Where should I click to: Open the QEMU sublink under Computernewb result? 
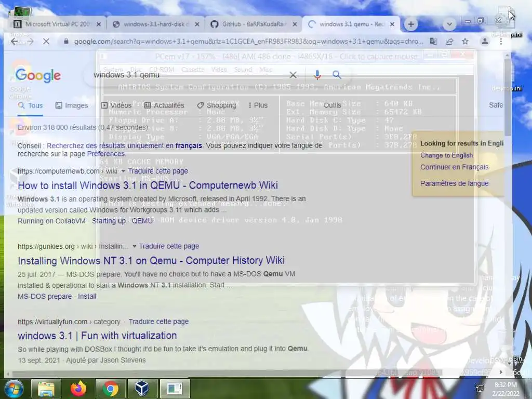(x=142, y=221)
